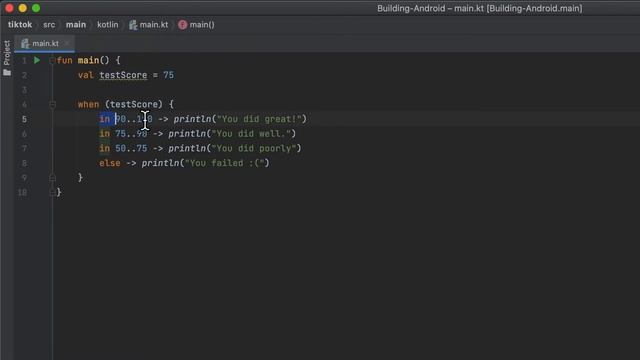Open src in the breadcrumb bar
Screen dimensions: 640x360
[49, 24]
